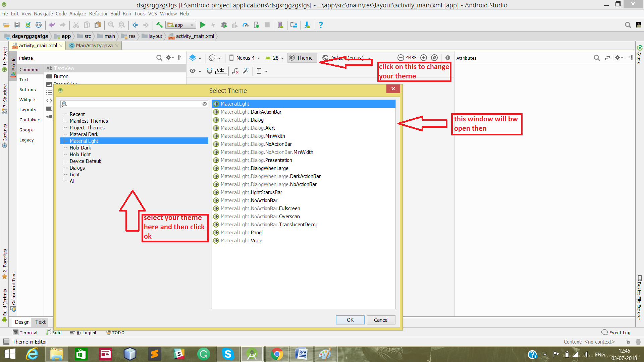Click the default margins 8dp control
The image size is (644, 362).
coord(221,71)
